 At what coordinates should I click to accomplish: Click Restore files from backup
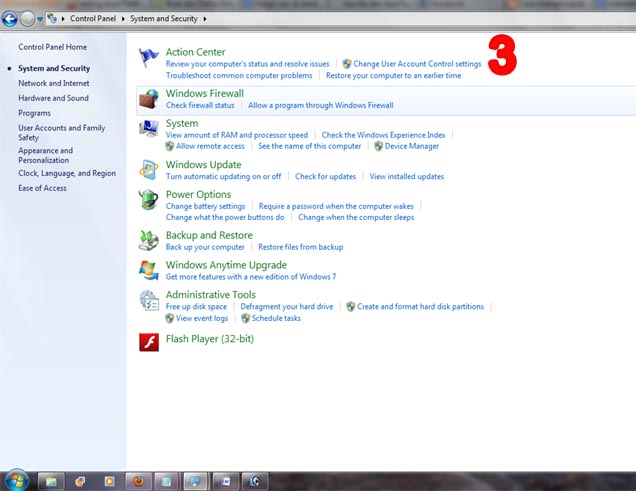tap(301, 247)
